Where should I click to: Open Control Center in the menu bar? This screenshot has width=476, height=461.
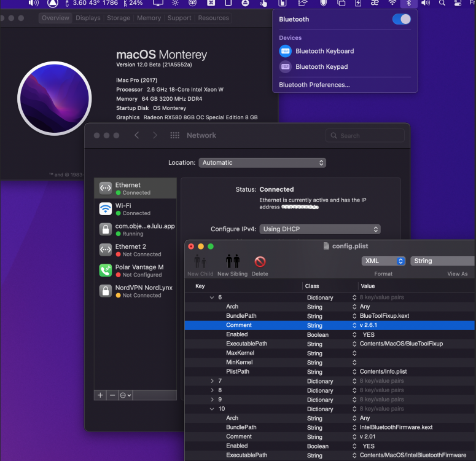(458, 3)
